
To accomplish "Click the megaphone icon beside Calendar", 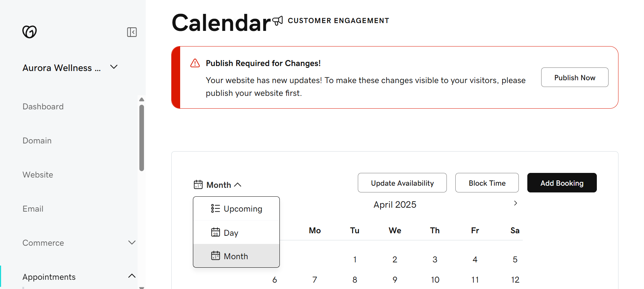I will point(278,21).
